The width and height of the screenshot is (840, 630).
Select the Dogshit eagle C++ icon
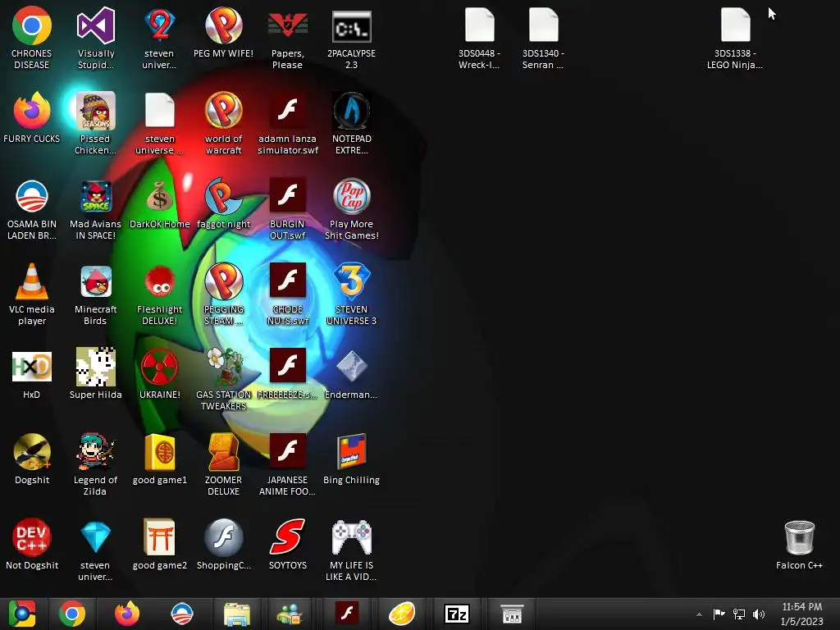(x=32, y=459)
